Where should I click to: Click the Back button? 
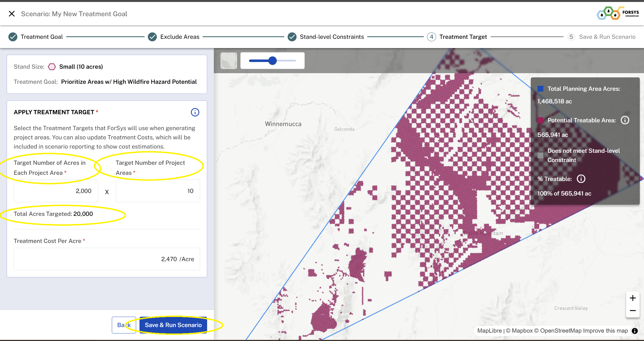[x=120, y=325]
